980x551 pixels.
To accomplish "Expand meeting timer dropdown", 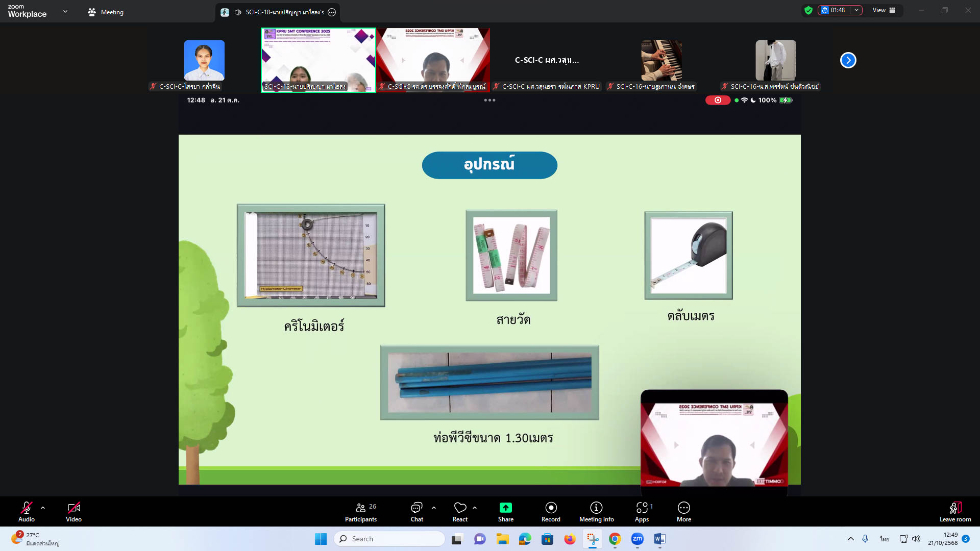I will 856,10.
